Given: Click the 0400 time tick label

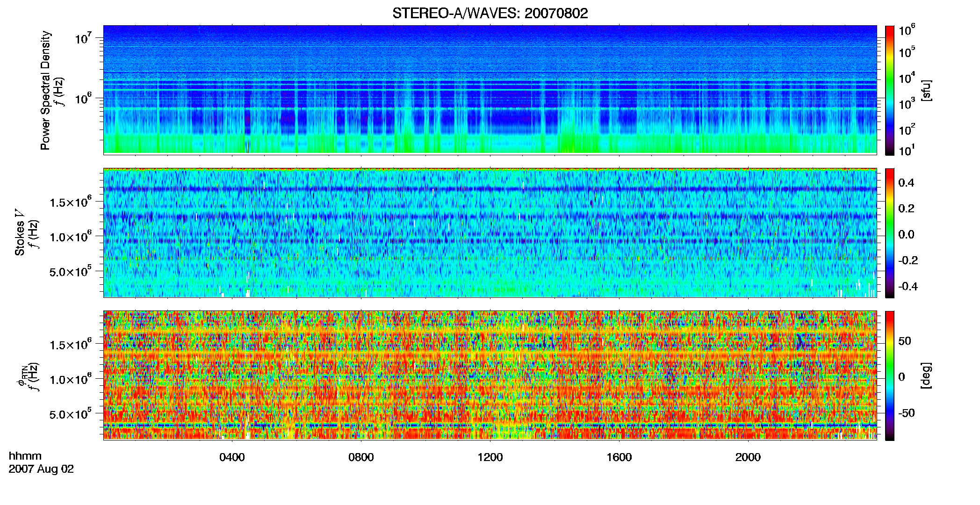Looking at the screenshot, I should (x=232, y=457).
